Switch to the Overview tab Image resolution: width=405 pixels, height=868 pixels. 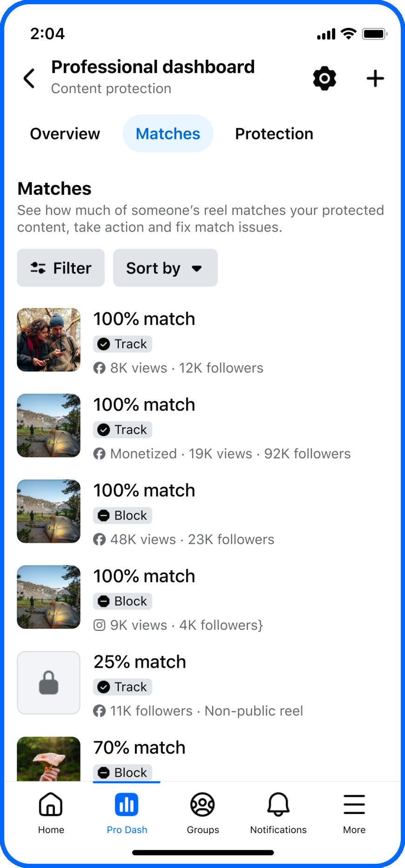pyautogui.click(x=65, y=134)
